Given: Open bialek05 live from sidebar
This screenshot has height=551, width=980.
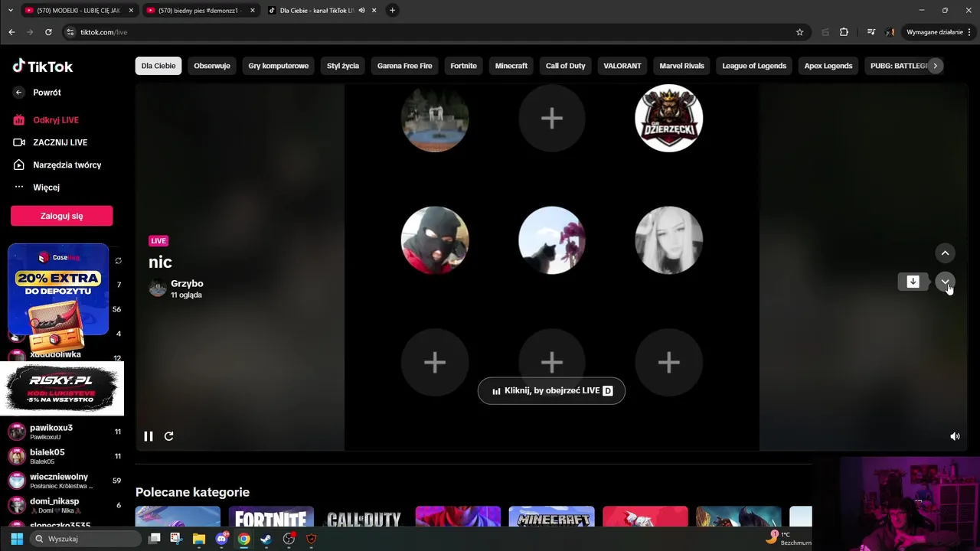Looking at the screenshot, I should (x=65, y=456).
